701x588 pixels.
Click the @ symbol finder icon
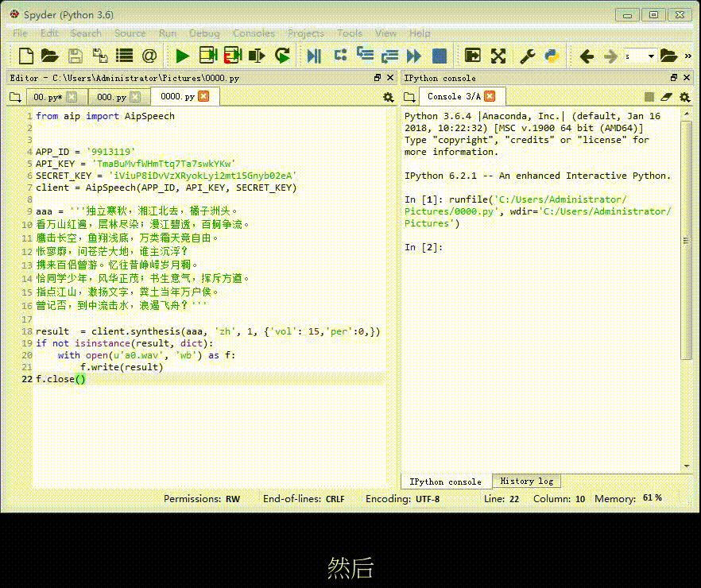pos(149,56)
